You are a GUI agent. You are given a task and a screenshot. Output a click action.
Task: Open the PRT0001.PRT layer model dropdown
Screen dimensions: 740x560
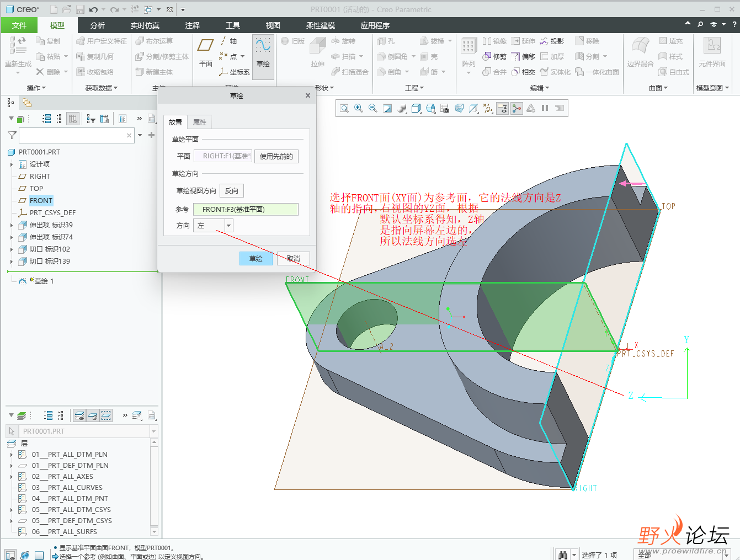tap(154, 431)
